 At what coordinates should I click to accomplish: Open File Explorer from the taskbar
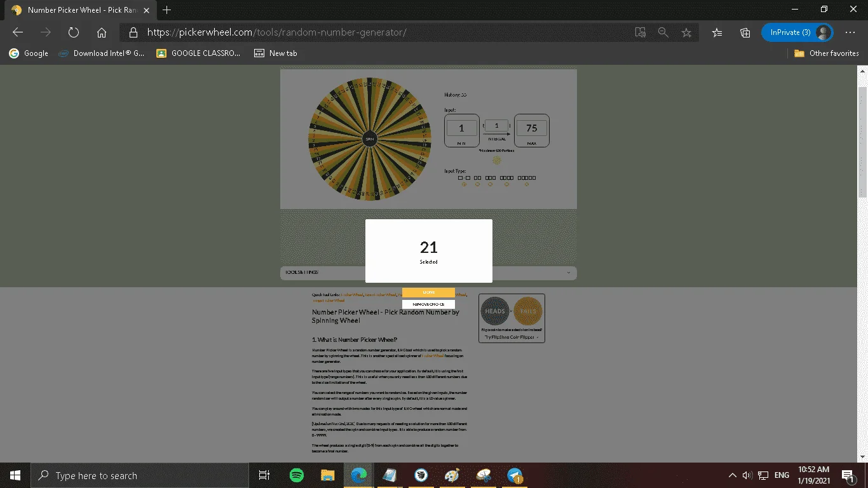pyautogui.click(x=327, y=475)
